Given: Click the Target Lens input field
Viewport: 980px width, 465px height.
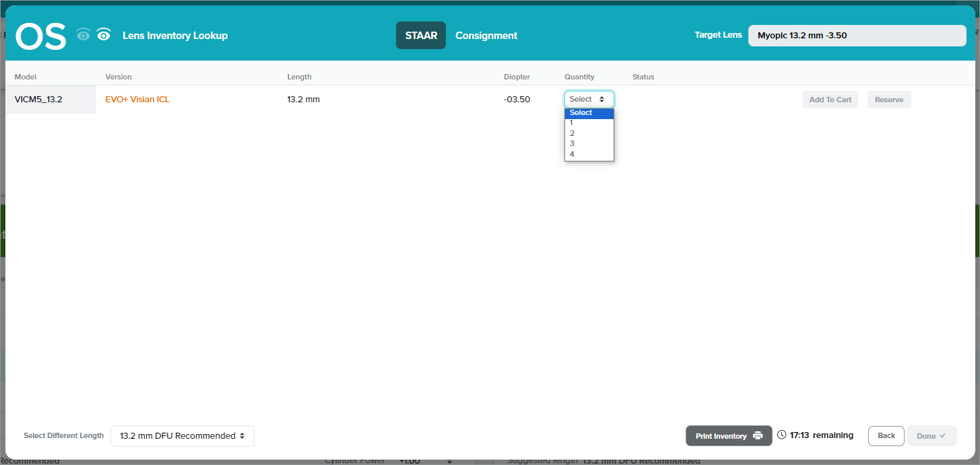Looking at the screenshot, I should click(857, 36).
